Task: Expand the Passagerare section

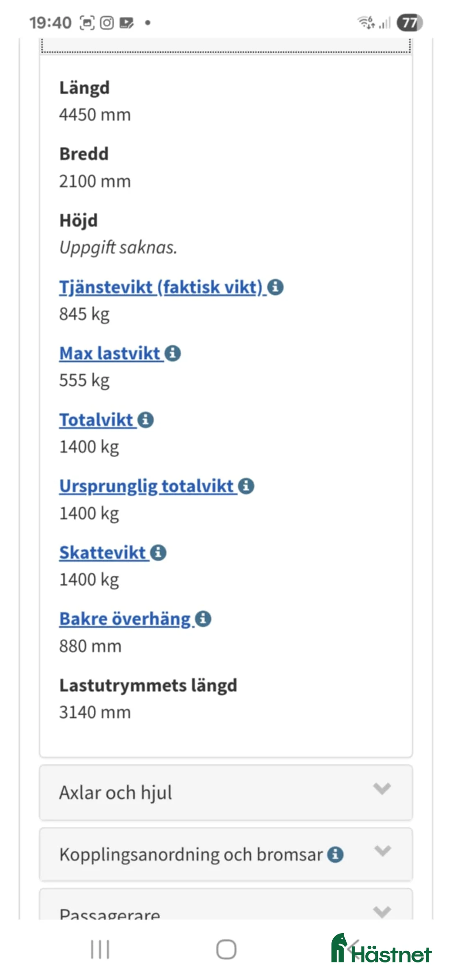Action: 226,912
